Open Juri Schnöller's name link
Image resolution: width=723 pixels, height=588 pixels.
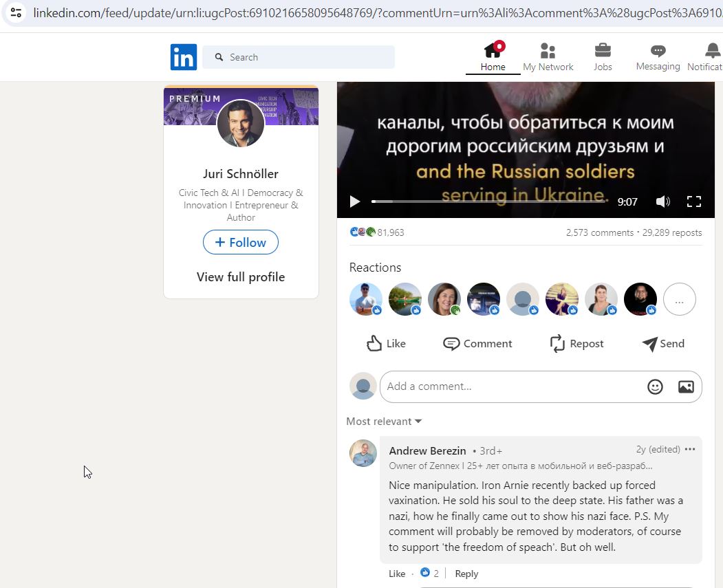pos(241,174)
